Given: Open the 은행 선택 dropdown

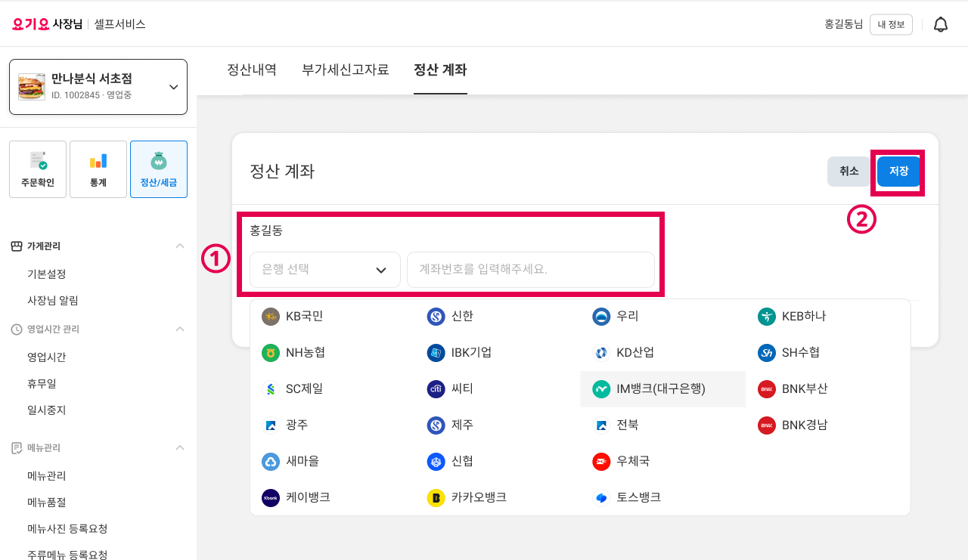Looking at the screenshot, I should pyautogui.click(x=325, y=270).
